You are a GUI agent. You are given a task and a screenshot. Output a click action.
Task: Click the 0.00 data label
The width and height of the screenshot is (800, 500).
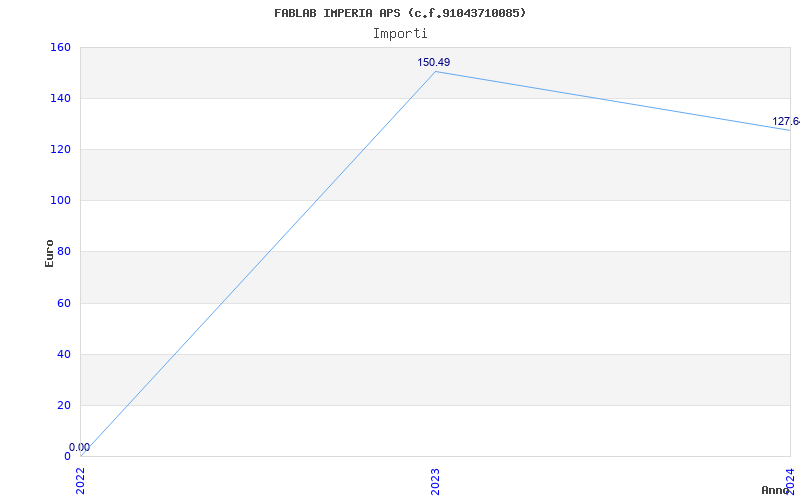80,447
